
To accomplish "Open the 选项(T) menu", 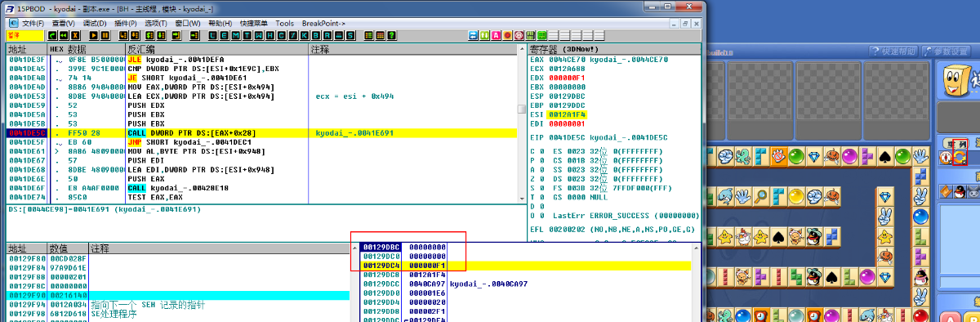I will click(156, 23).
